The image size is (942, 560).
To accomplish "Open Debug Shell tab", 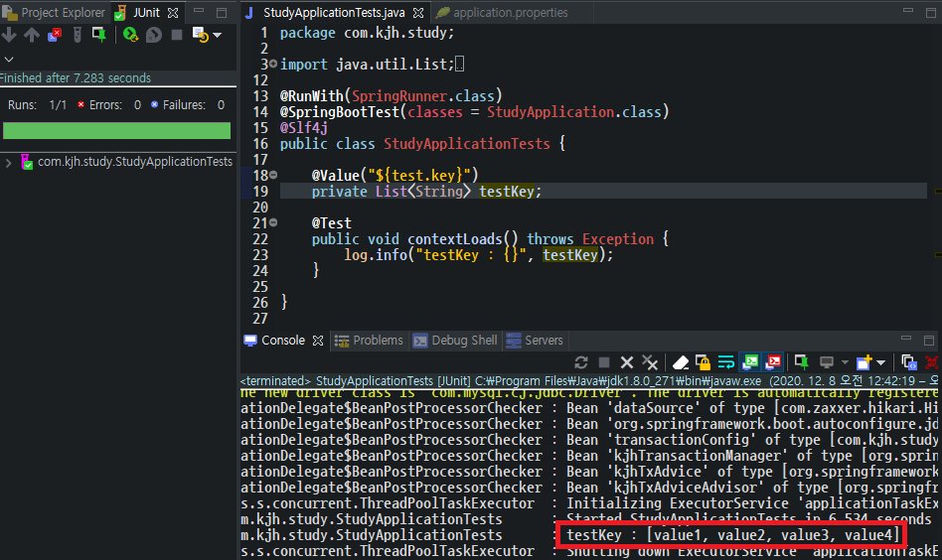I will 455,341.
